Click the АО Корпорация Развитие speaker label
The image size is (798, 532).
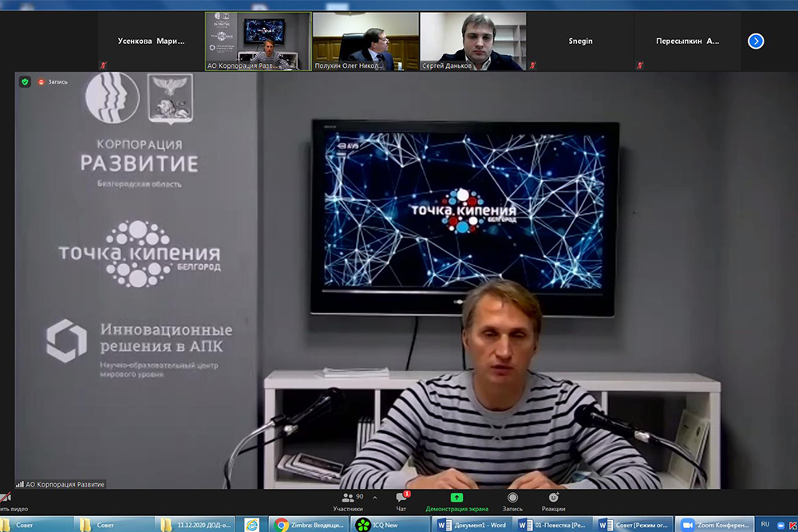click(61, 484)
